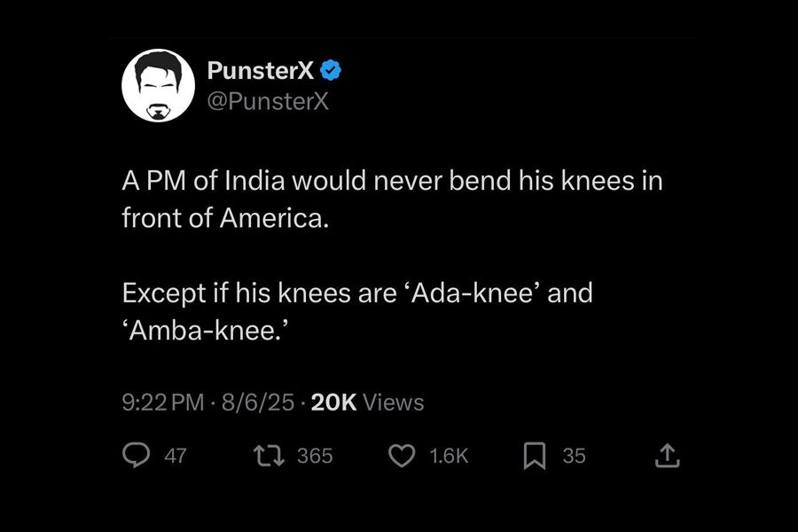Select the 8/6/25 date text

pyautogui.click(x=256, y=403)
